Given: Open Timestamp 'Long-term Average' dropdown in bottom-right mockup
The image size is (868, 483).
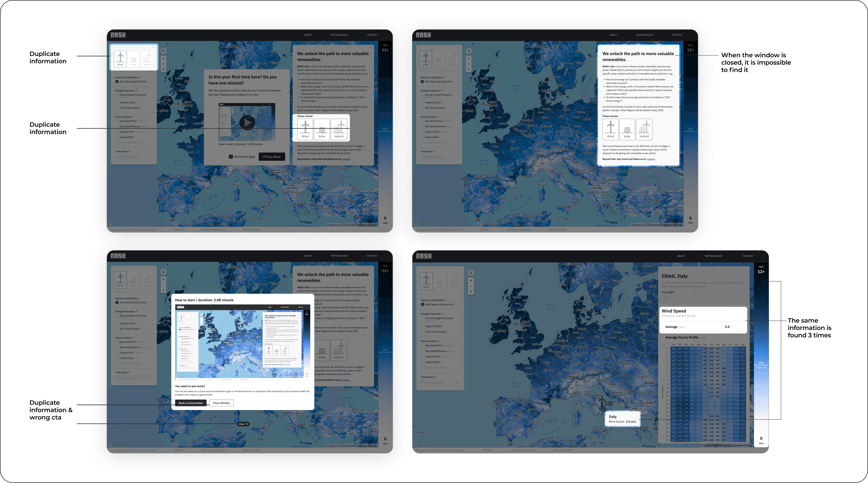Looking at the screenshot, I should click(440, 383).
